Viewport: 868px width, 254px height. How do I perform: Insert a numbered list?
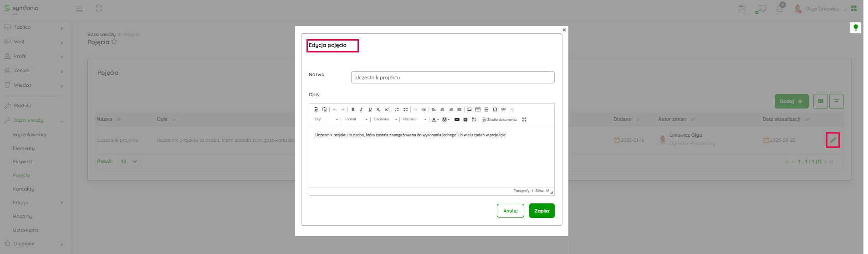pyautogui.click(x=397, y=109)
